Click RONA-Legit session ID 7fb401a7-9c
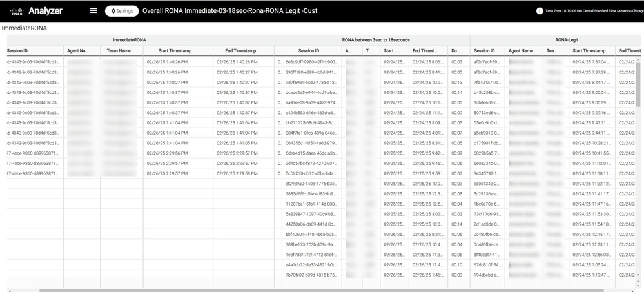644x292 pixels. click(x=487, y=82)
